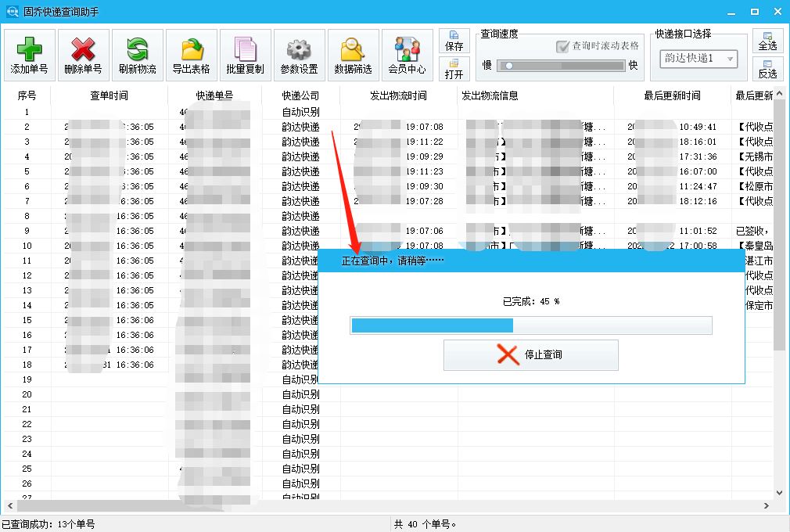Image resolution: width=790 pixels, height=532 pixels.
Task: Export results using the 导出表格 icon
Action: 191,54
